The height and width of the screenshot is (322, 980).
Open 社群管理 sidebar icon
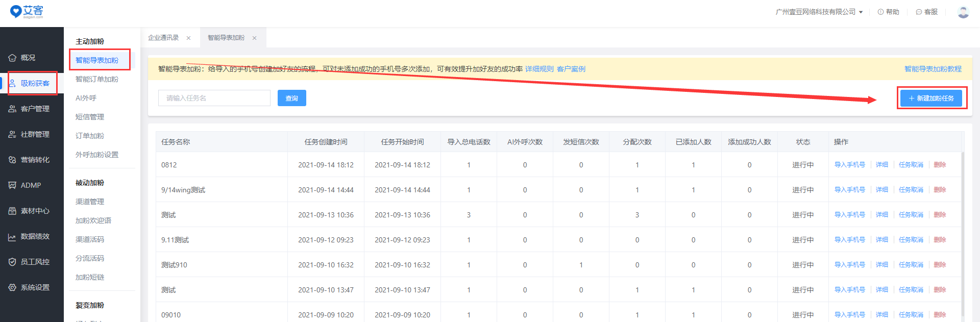coord(12,134)
